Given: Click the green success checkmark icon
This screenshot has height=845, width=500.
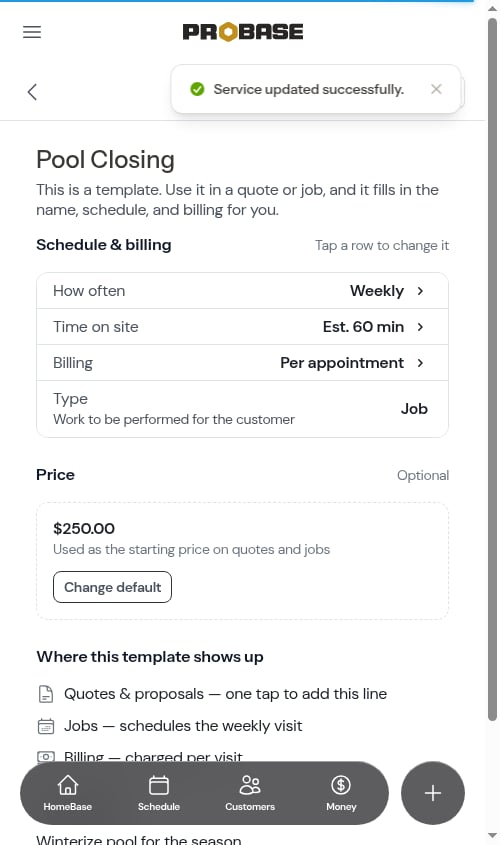Looking at the screenshot, I should [x=197, y=89].
